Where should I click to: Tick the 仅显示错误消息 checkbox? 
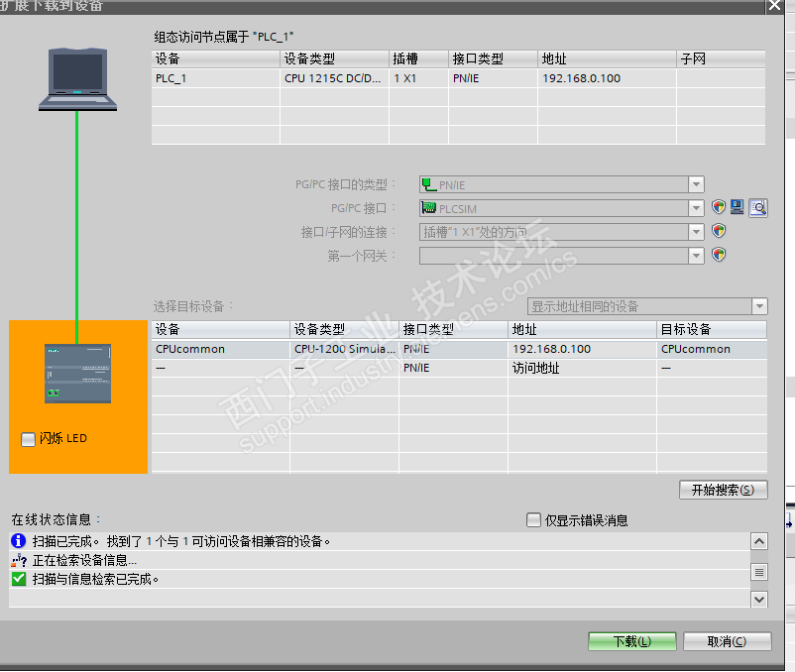point(533,520)
